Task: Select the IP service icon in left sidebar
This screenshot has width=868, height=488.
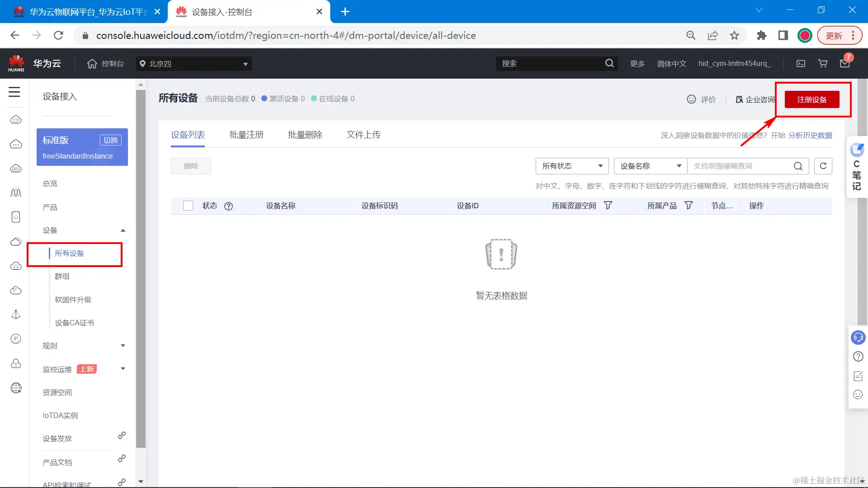Action: point(16,338)
